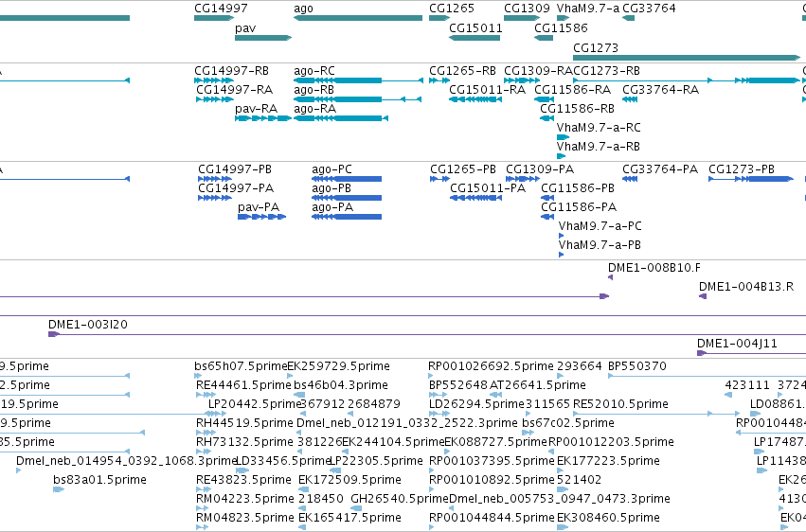Open the CG11586-PA protein label
Image resolution: width=806 pixels, height=532 pixels.
579,207
